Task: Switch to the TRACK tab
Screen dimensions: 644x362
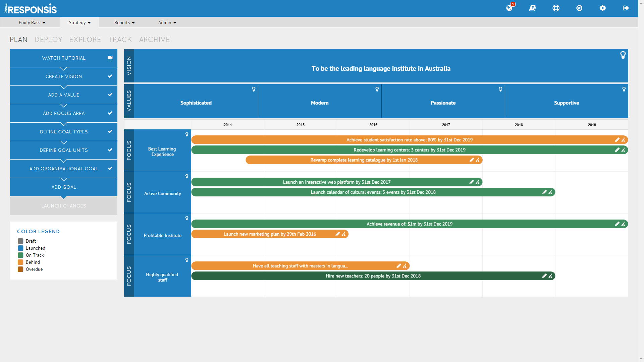Action: point(120,40)
